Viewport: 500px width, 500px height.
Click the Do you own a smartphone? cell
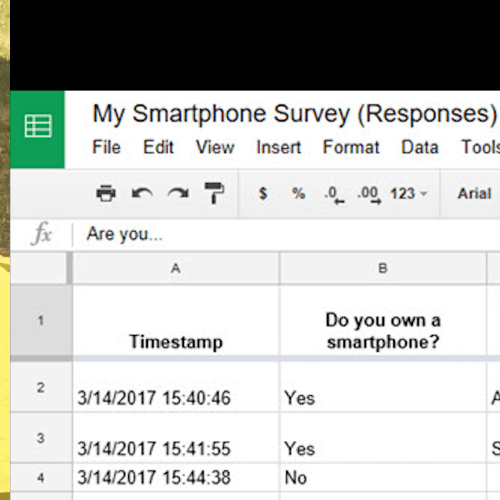(383, 321)
